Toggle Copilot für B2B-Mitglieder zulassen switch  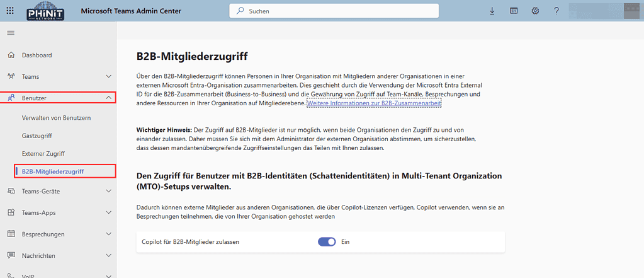tap(327, 241)
